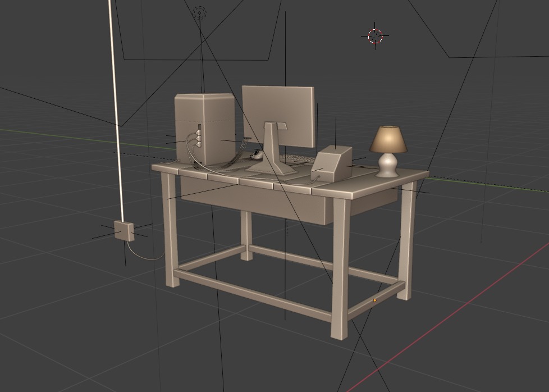The image size is (549, 392).
Task: Select the dashed-circle light object
Action: (x=199, y=13)
